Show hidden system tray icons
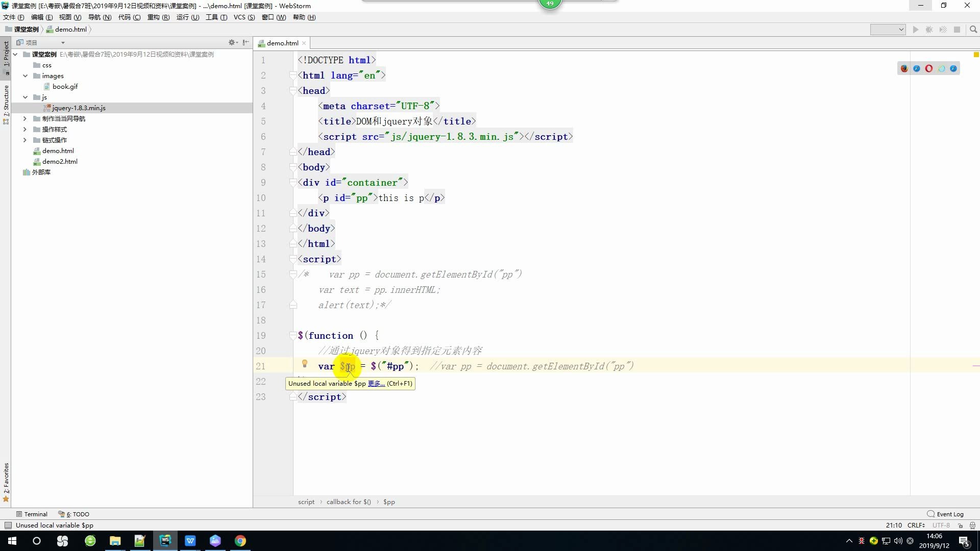The height and width of the screenshot is (551, 980). 849,541
